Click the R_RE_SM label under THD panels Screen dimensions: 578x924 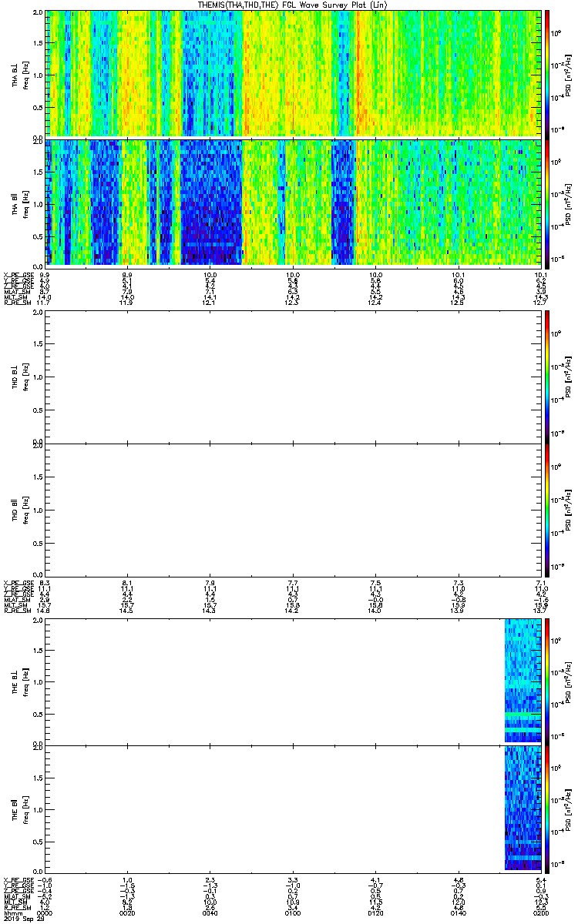click(x=18, y=611)
